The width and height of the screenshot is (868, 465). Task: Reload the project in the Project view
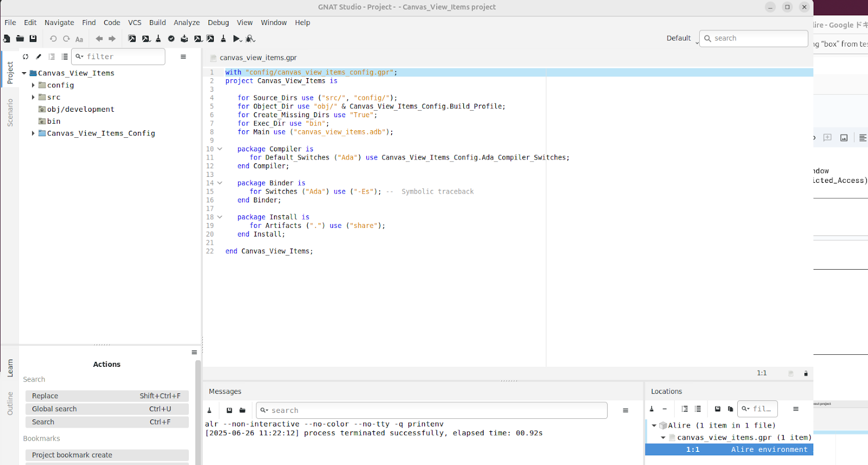tap(25, 56)
